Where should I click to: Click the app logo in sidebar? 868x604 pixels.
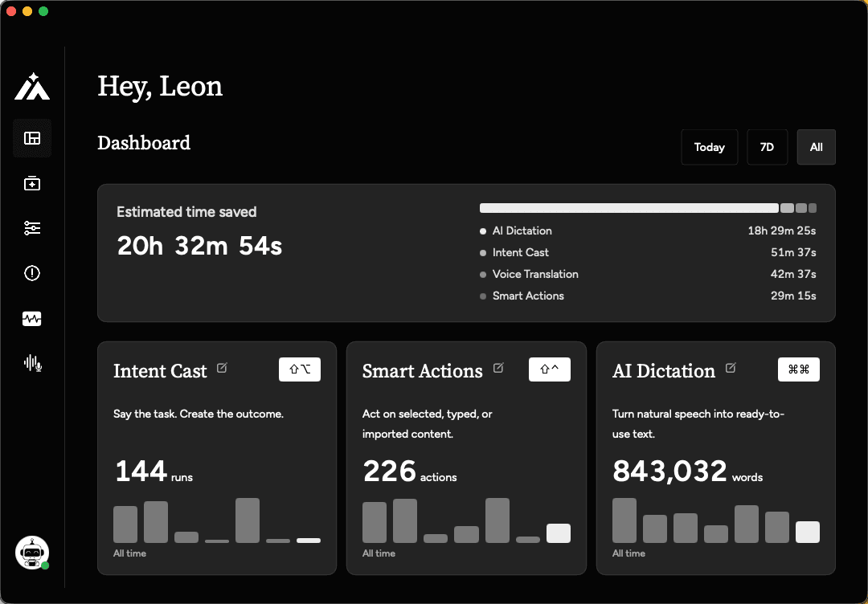click(32, 87)
